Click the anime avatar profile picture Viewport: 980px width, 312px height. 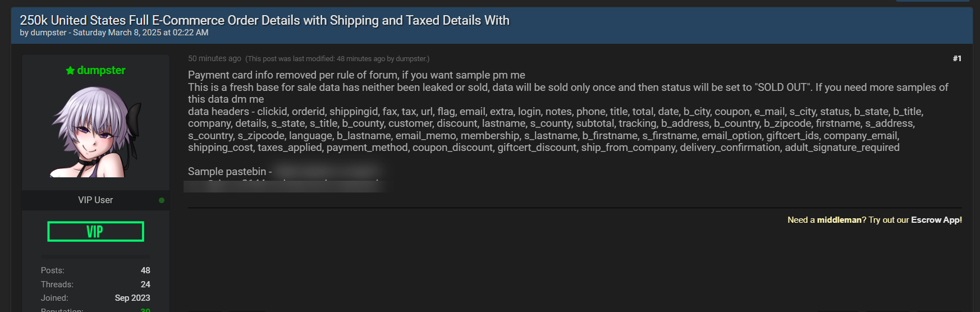point(95,132)
